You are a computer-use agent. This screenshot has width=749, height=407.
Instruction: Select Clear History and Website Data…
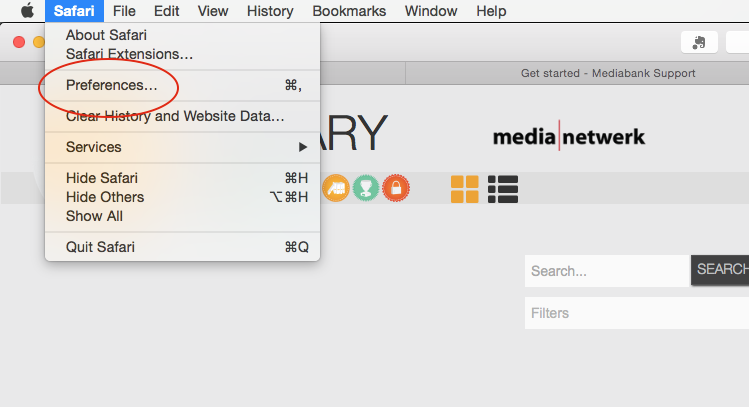182,116
